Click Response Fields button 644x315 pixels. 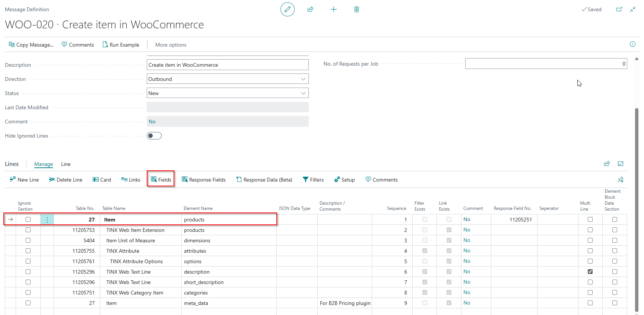[x=203, y=180]
